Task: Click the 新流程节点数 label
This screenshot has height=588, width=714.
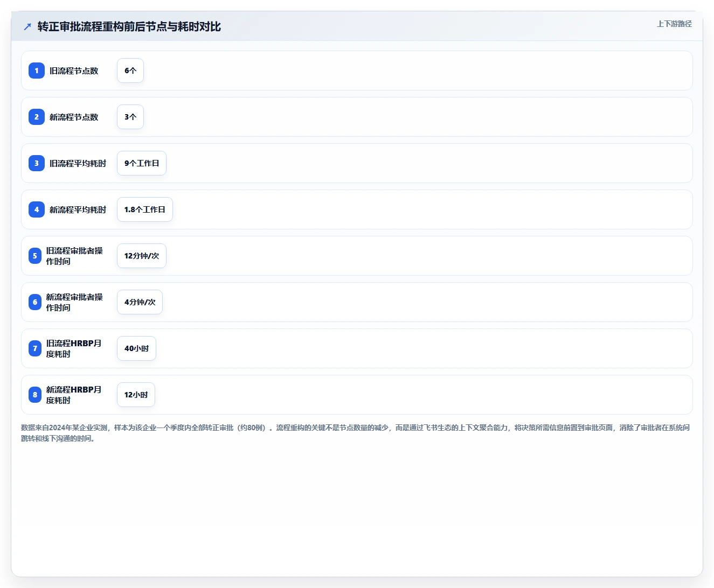Action: point(74,117)
